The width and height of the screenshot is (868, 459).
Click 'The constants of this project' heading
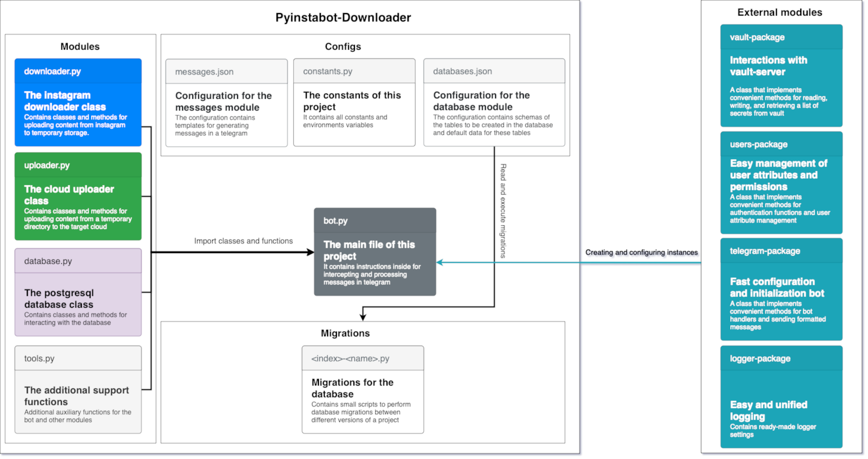point(352,101)
